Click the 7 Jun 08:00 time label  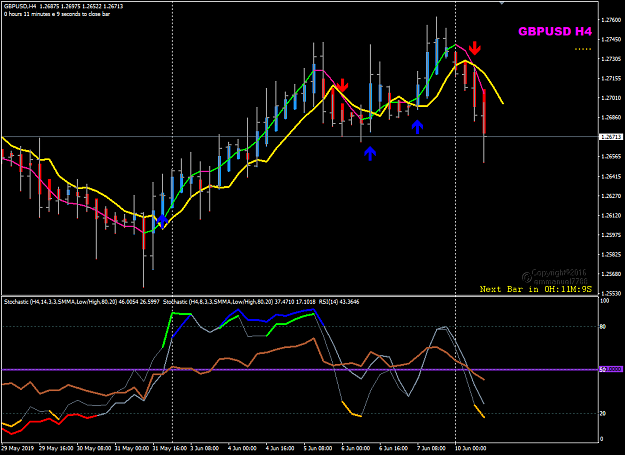pos(431,449)
